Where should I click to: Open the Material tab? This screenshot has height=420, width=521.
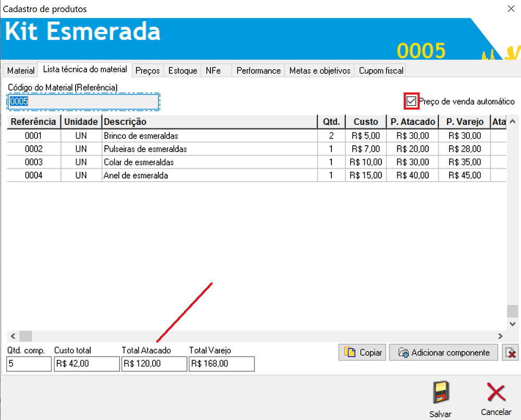click(21, 71)
